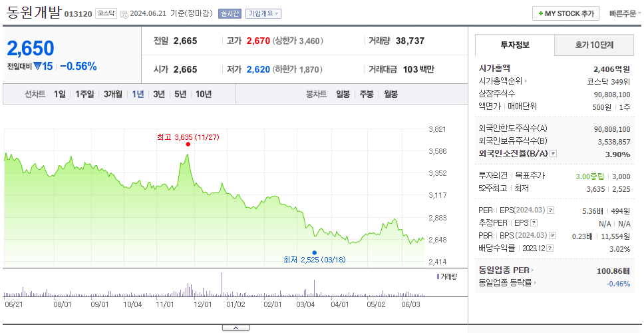
Task: Click the 0.23배 PBR value
Action: click(x=582, y=236)
